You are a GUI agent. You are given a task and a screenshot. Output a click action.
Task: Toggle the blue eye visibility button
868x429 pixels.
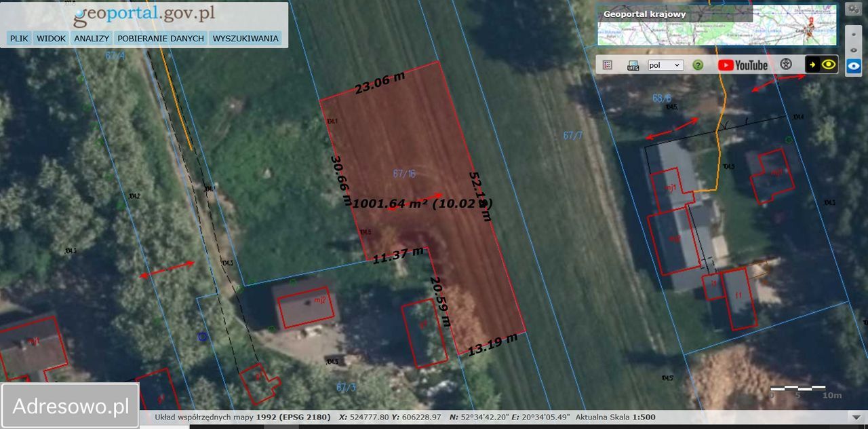[854, 67]
